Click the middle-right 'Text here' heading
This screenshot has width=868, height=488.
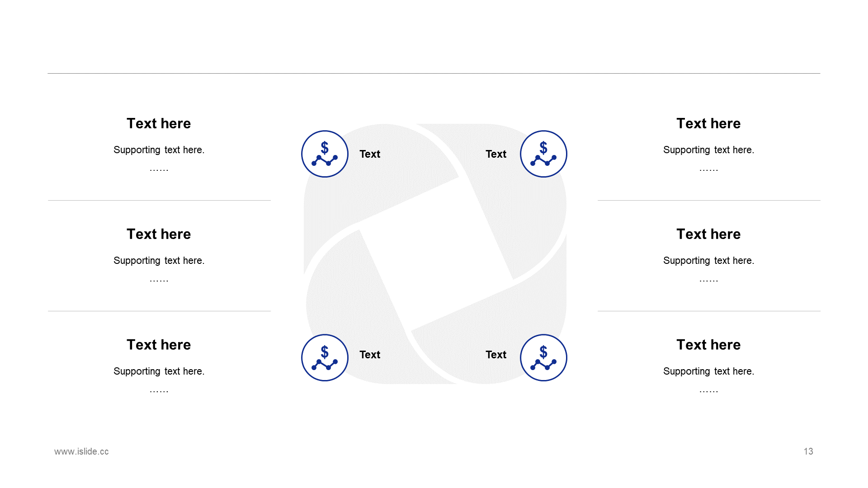pos(708,234)
